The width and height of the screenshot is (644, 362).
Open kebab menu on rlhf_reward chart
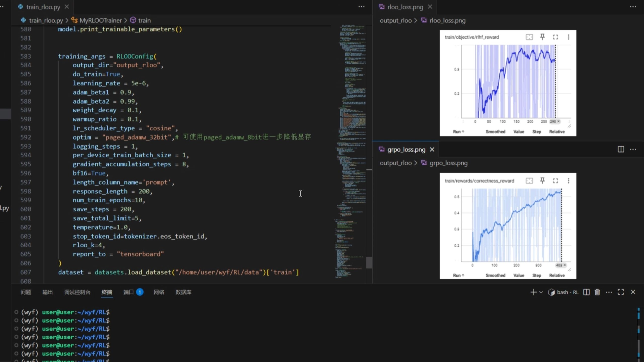(569, 37)
